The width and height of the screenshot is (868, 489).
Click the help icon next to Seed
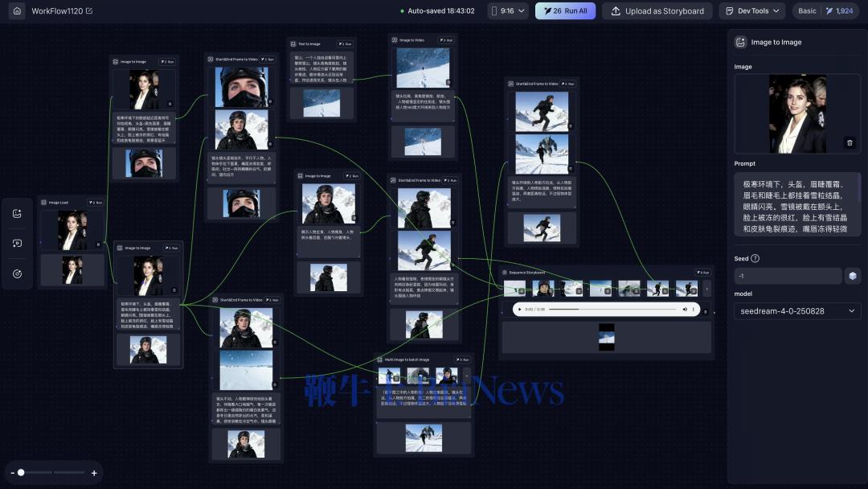pyautogui.click(x=755, y=259)
